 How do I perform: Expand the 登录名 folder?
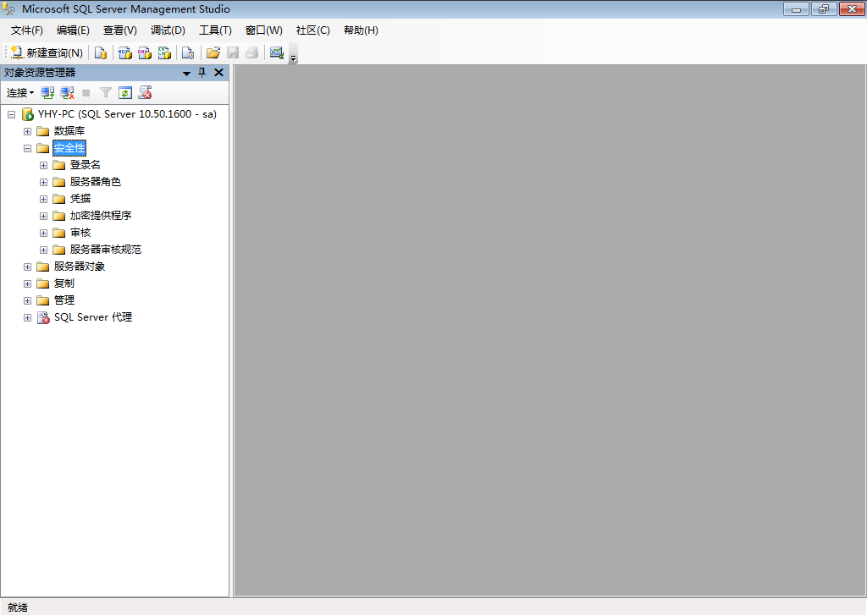pos(43,165)
